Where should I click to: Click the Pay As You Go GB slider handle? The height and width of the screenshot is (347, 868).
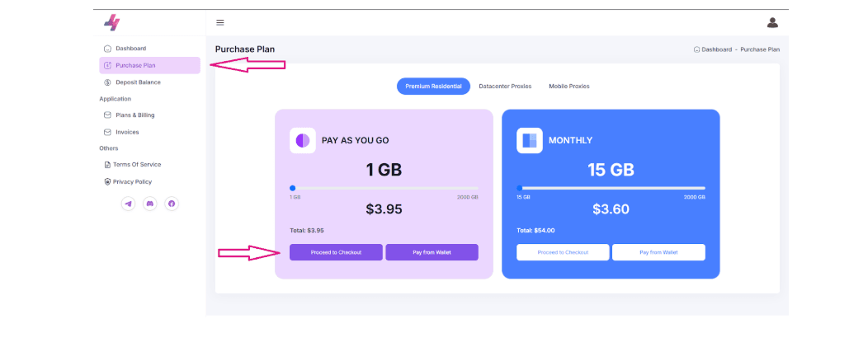[293, 188]
